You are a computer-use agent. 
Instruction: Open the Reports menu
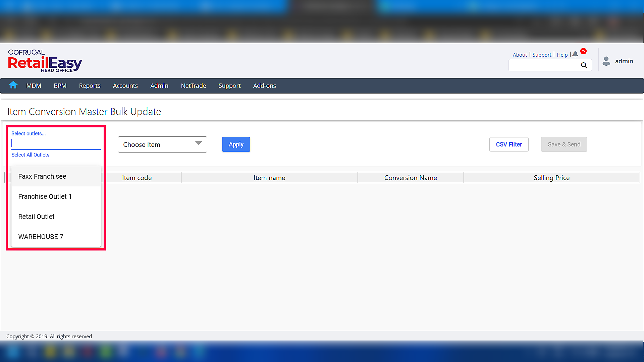click(90, 86)
